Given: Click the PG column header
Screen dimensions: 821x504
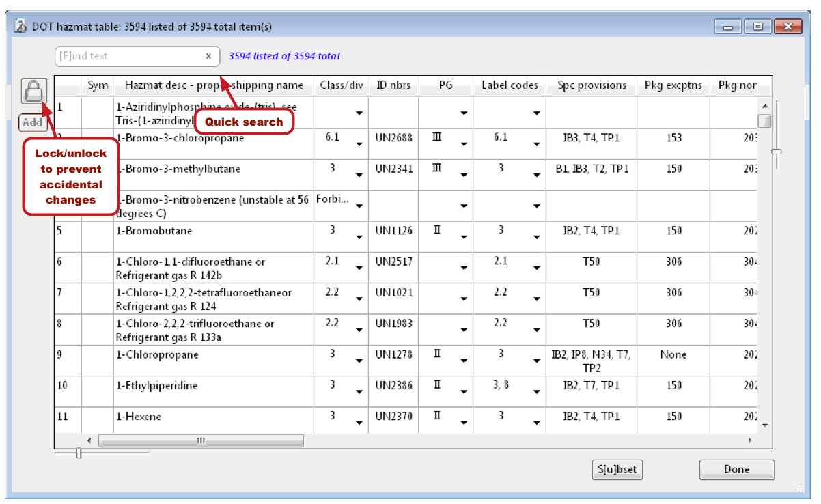Looking at the screenshot, I should [446, 85].
